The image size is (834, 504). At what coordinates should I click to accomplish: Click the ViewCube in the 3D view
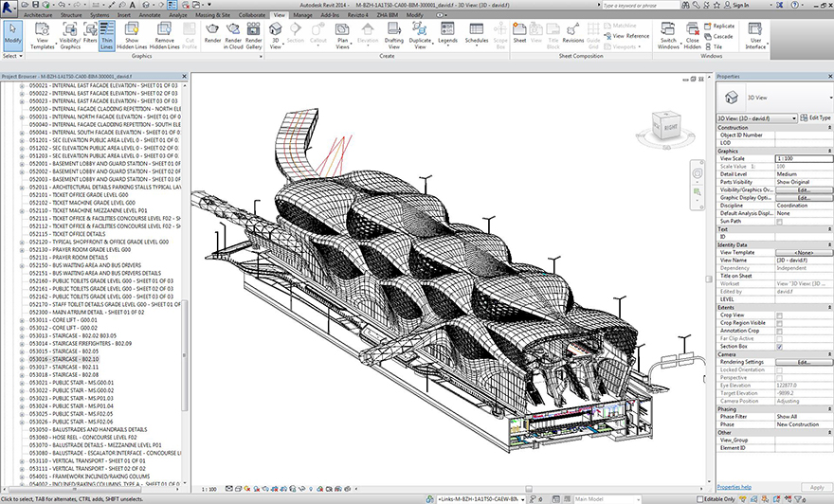click(x=666, y=127)
